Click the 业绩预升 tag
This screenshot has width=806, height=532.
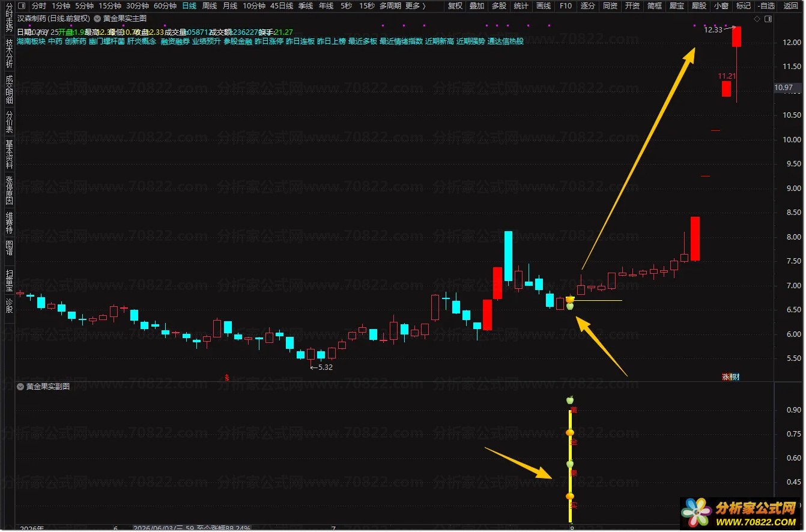pos(207,41)
